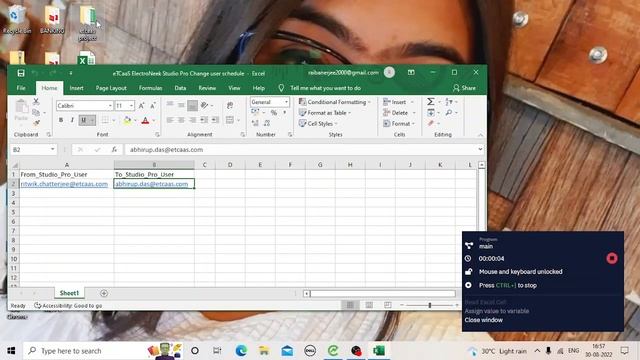
Task: Select the Sheet1 tab
Action: [69, 293]
